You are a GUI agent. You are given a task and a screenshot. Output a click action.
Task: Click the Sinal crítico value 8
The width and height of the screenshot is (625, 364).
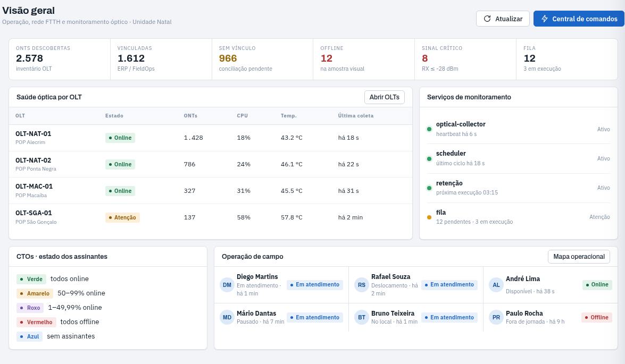click(x=424, y=58)
